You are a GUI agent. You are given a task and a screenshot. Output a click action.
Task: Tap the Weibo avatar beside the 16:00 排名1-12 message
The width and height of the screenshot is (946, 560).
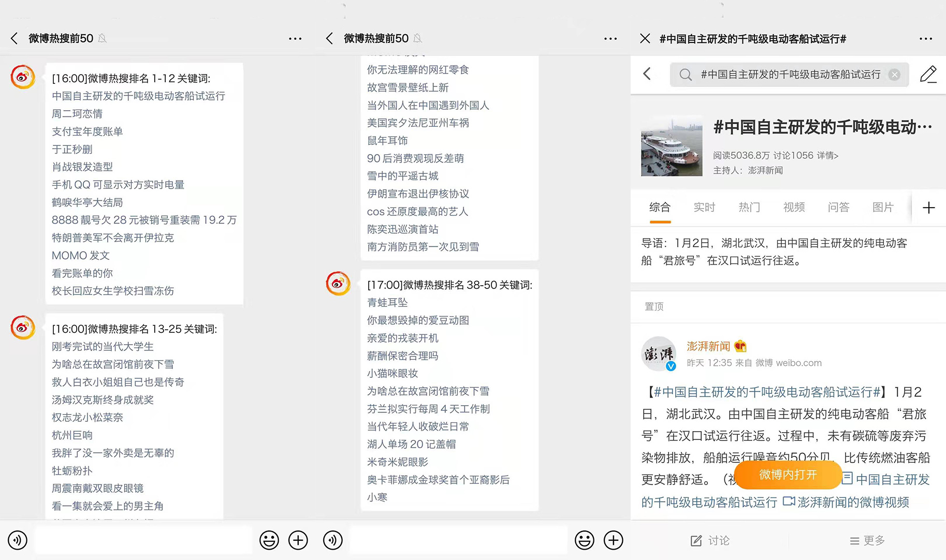coord(23,77)
